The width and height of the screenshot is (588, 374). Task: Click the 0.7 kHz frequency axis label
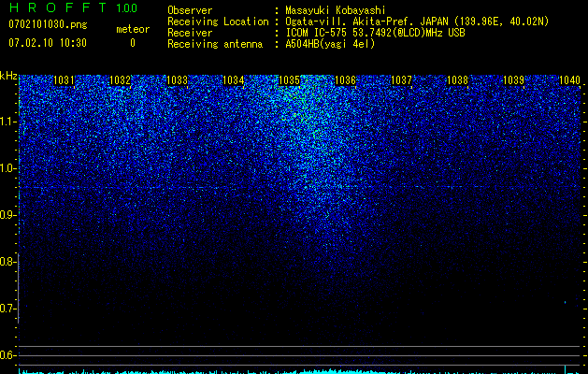(x=7, y=309)
